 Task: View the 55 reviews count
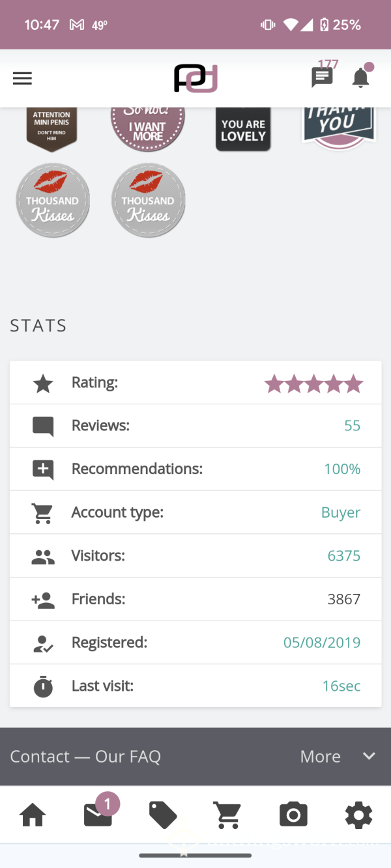click(352, 426)
